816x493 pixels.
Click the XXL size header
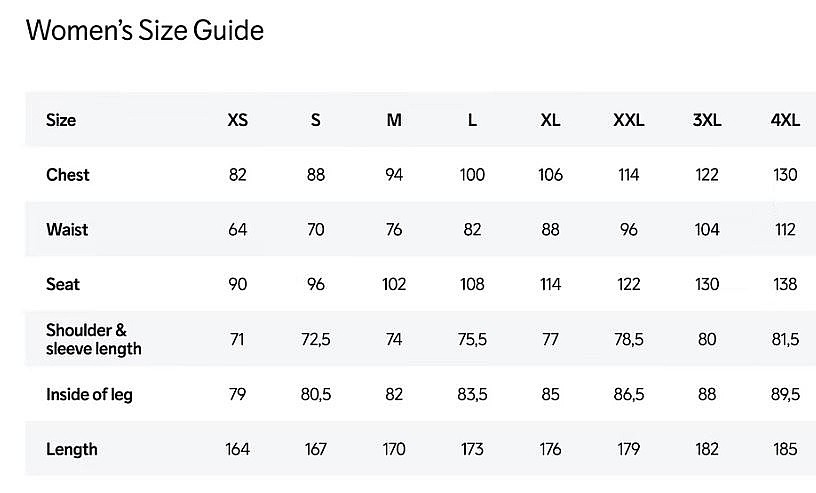click(628, 120)
